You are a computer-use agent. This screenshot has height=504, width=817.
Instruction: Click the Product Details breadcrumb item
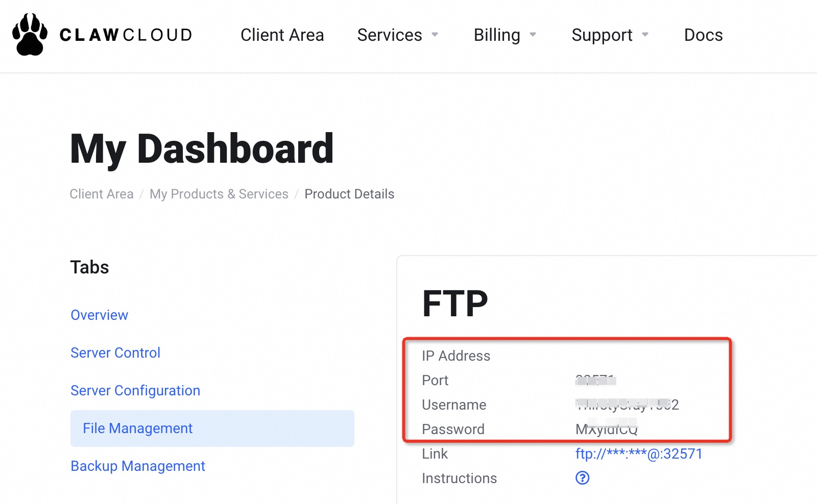349,194
